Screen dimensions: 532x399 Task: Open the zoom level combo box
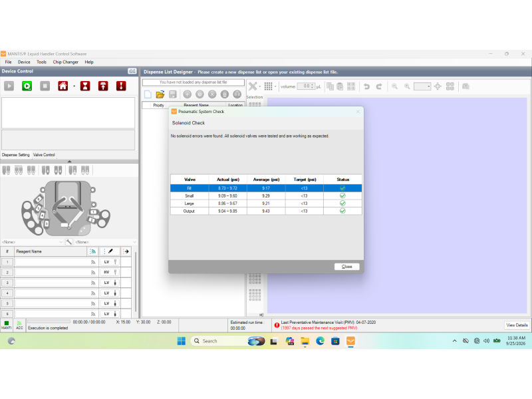point(422,86)
